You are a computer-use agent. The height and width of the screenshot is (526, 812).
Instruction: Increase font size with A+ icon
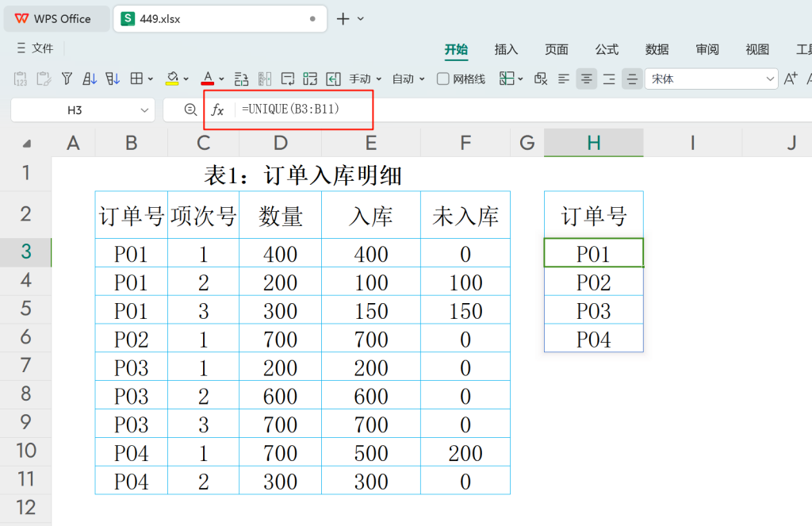(791, 79)
